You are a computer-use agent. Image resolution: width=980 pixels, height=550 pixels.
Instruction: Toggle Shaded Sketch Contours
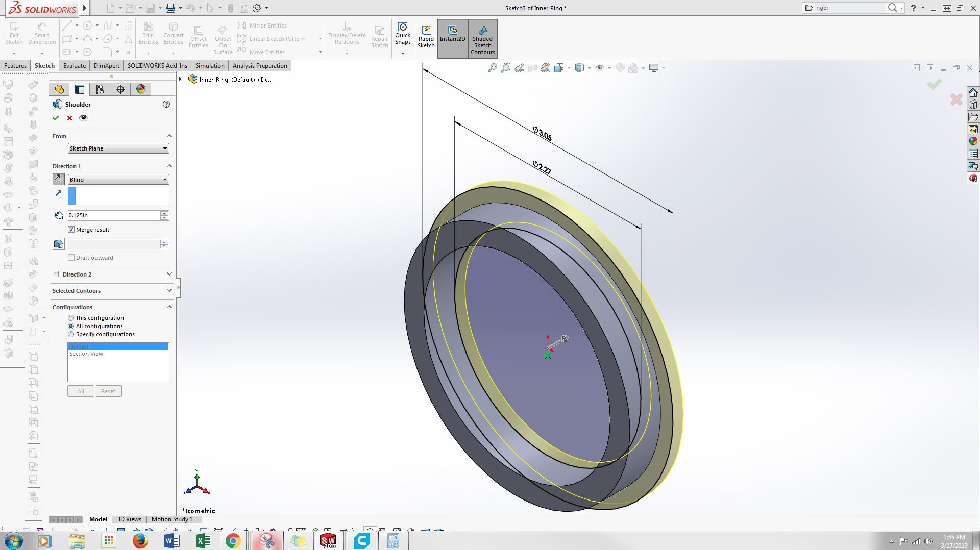click(483, 39)
